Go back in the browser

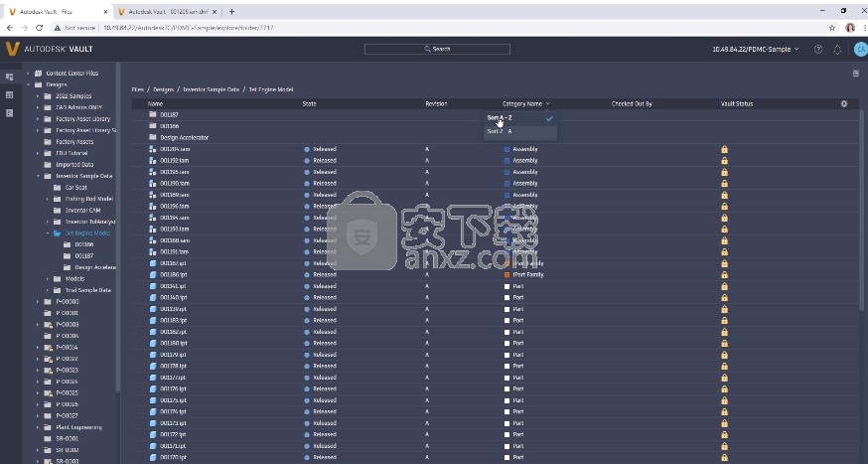[9, 28]
